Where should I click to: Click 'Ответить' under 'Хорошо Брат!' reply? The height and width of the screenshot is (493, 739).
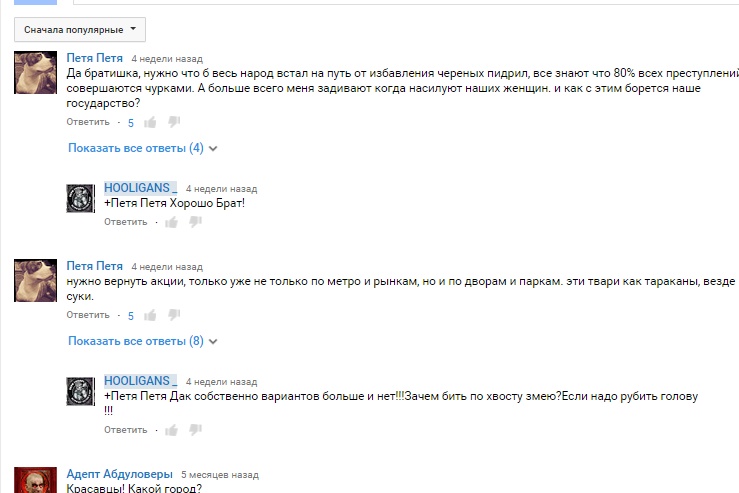[125, 222]
